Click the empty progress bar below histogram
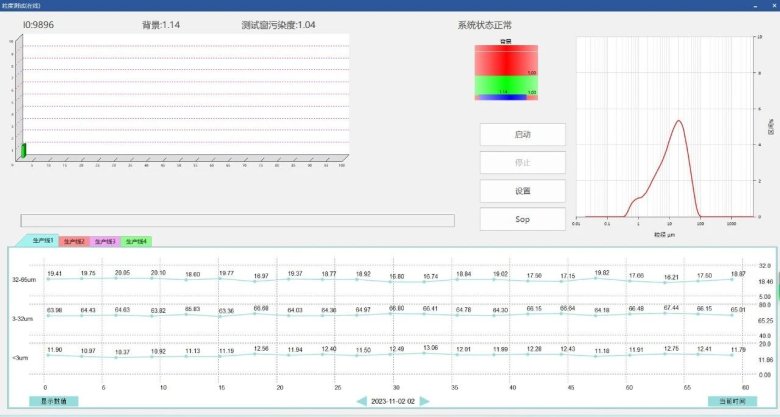 click(x=237, y=220)
